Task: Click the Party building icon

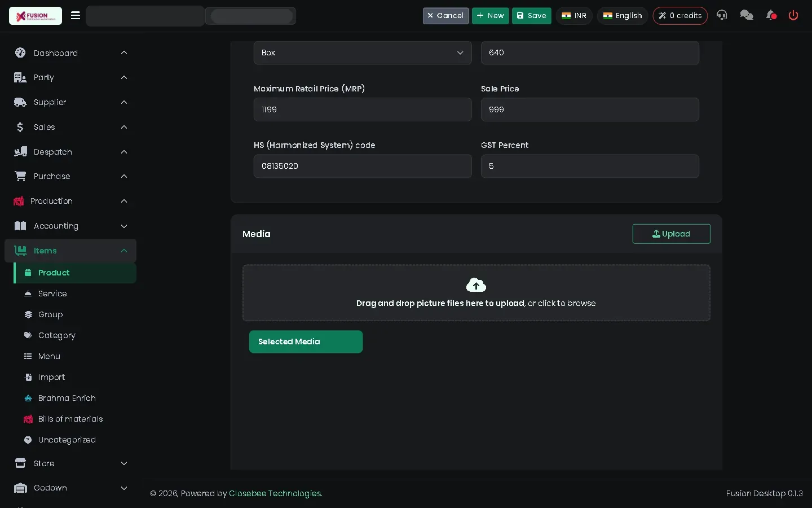Action: [x=20, y=77]
